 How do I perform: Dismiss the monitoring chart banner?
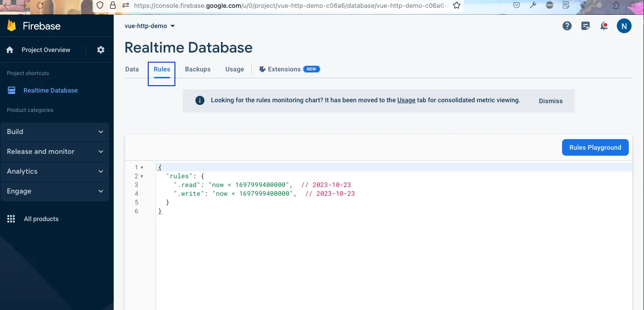coord(551,101)
